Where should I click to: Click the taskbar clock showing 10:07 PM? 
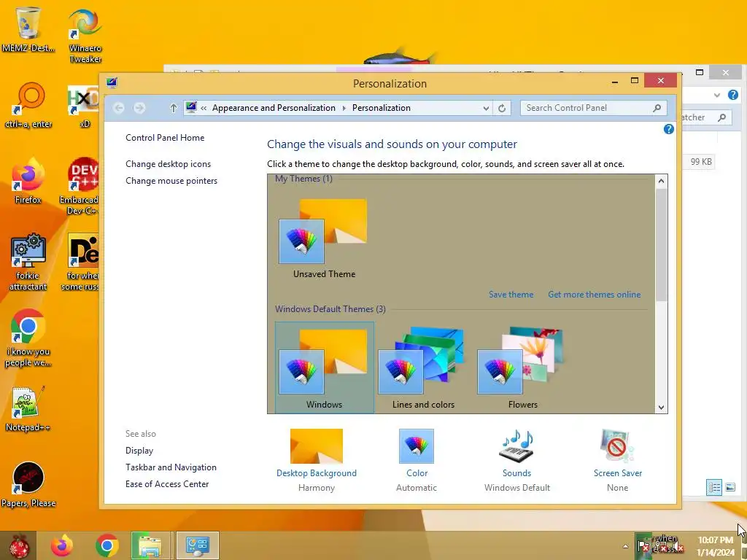pyautogui.click(x=715, y=546)
